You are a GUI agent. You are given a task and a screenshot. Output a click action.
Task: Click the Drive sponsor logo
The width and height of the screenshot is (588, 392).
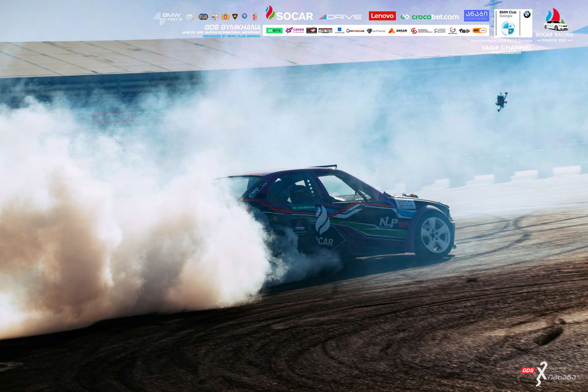tap(340, 17)
